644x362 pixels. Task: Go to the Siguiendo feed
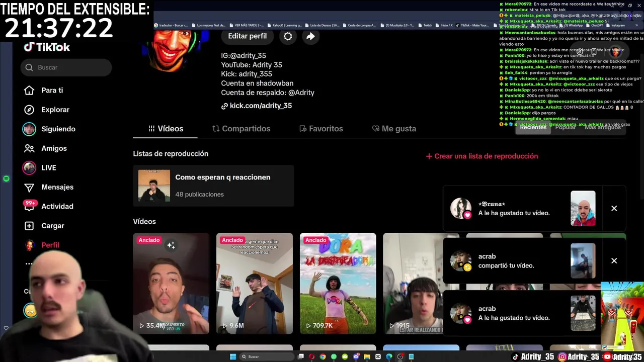[x=50, y=129]
